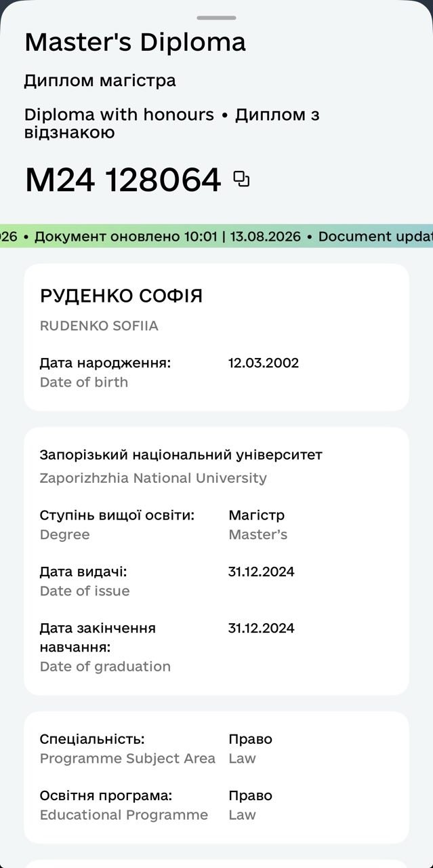This screenshot has width=433, height=868.
Task: Tap Zaporizhzhia National University subtitle
Action: [153, 478]
